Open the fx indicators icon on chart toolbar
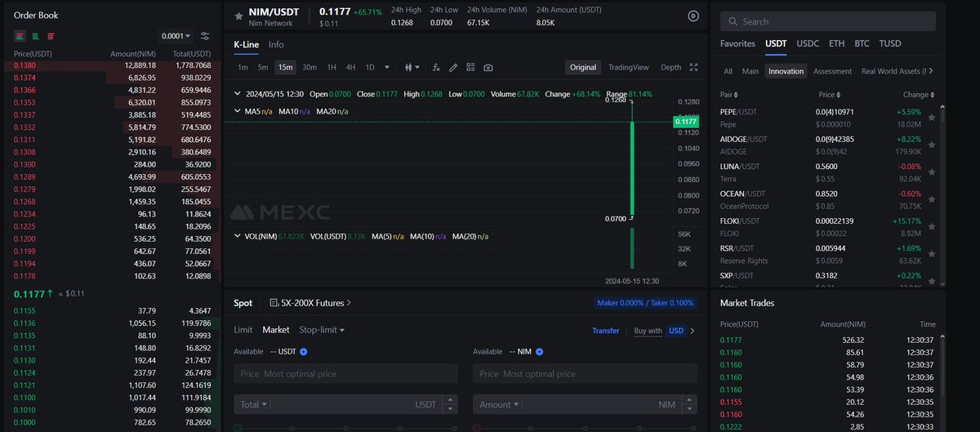Viewport: 980px width, 432px height. click(x=437, y=67)
